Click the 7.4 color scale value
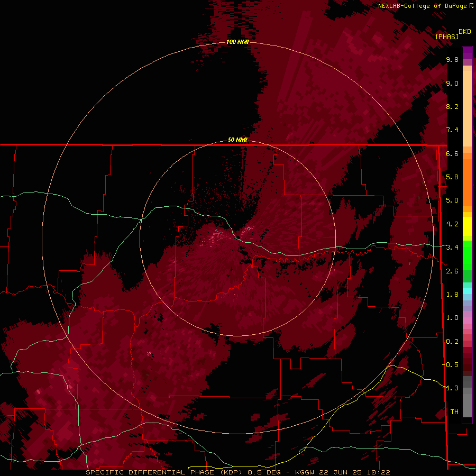 [452, 130]
